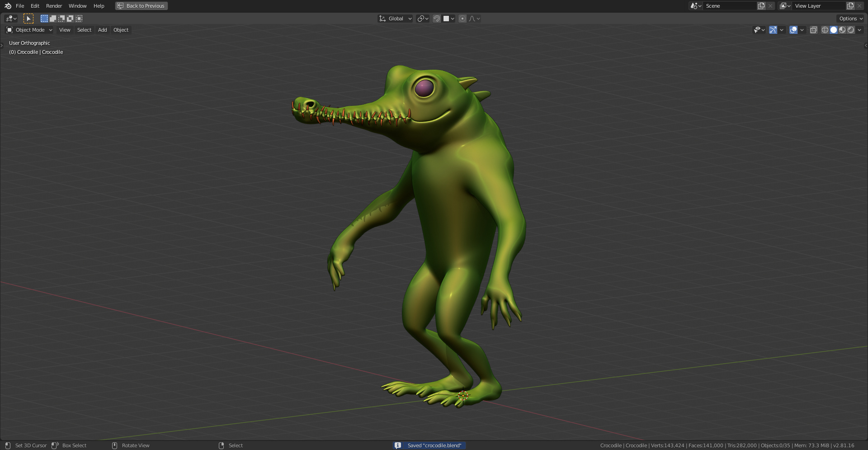Click the Box Select mouse drag icon
The width and height of the screenshot is (868, 450).
[x=55, y=445]
